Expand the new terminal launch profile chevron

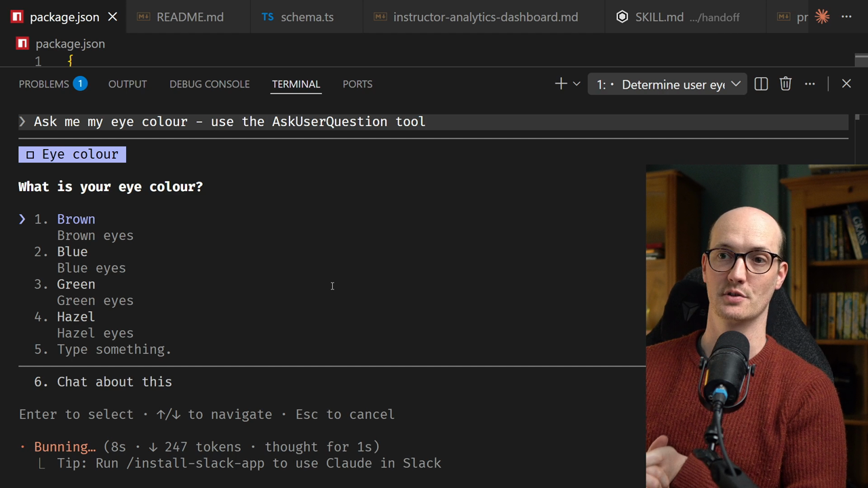[x=577, y=84]
